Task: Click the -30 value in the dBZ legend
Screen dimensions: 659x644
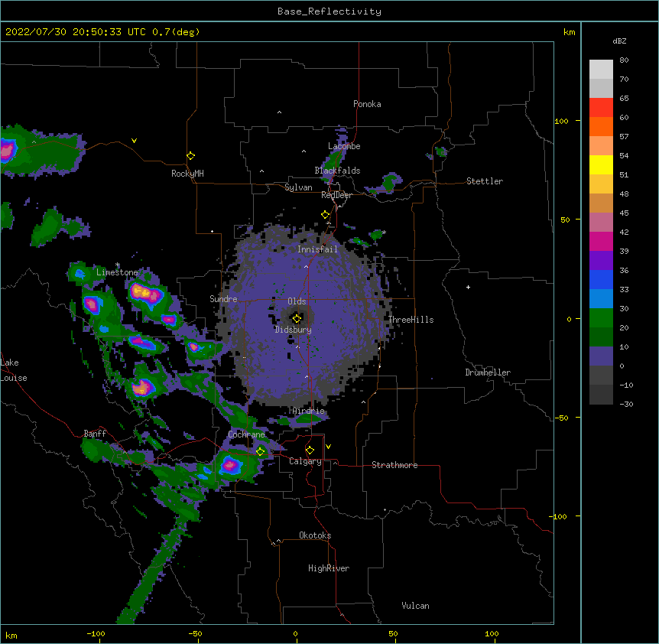Action: 626,404
